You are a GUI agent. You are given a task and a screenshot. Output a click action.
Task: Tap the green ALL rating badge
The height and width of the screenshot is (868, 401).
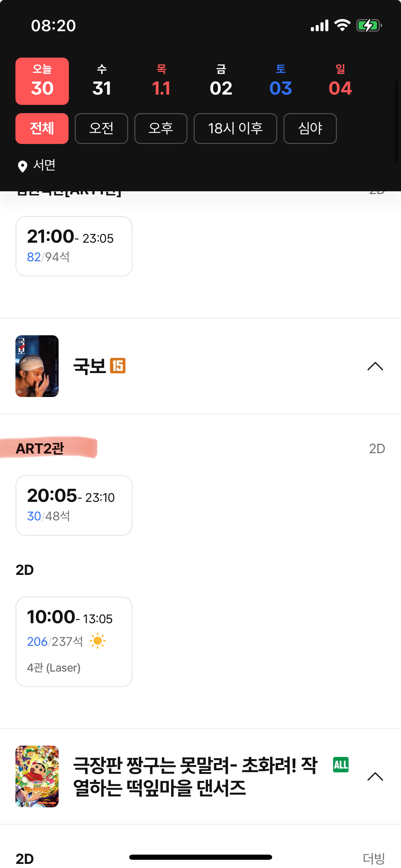[341, 765]
